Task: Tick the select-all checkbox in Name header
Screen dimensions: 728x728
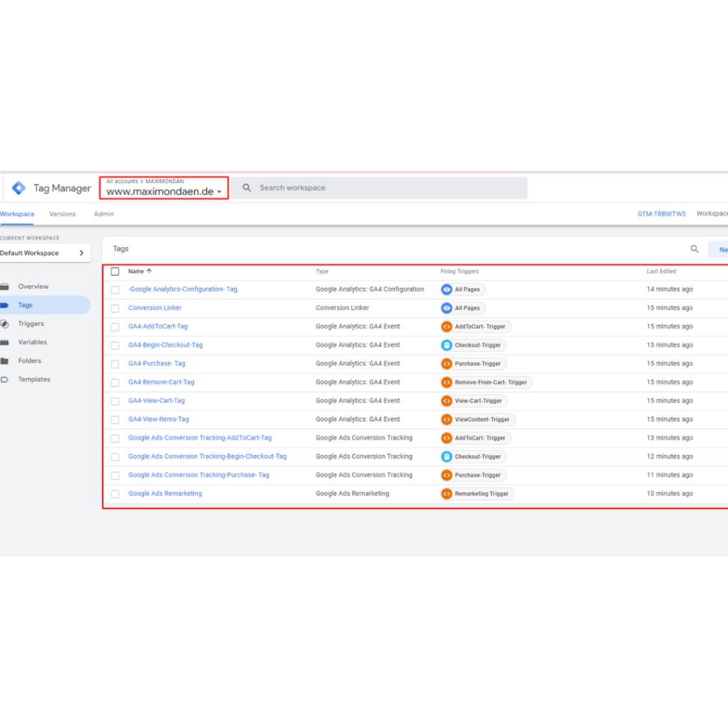Action: (115, 271)
